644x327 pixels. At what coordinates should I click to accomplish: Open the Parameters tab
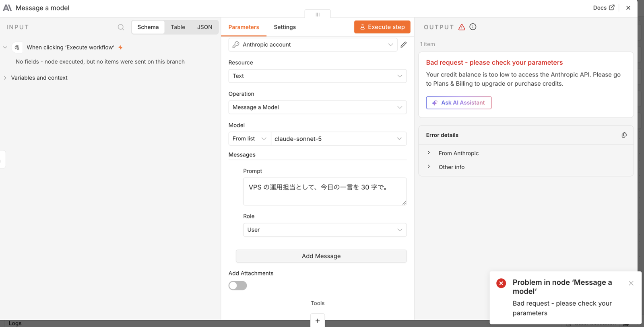coord(244,27)
